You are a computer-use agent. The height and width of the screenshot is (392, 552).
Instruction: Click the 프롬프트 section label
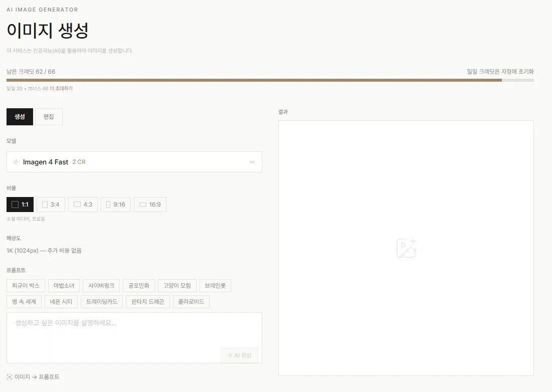coord(16,270)
